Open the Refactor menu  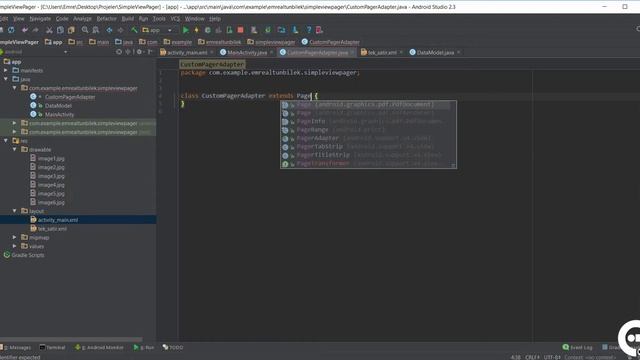point(107,19)
